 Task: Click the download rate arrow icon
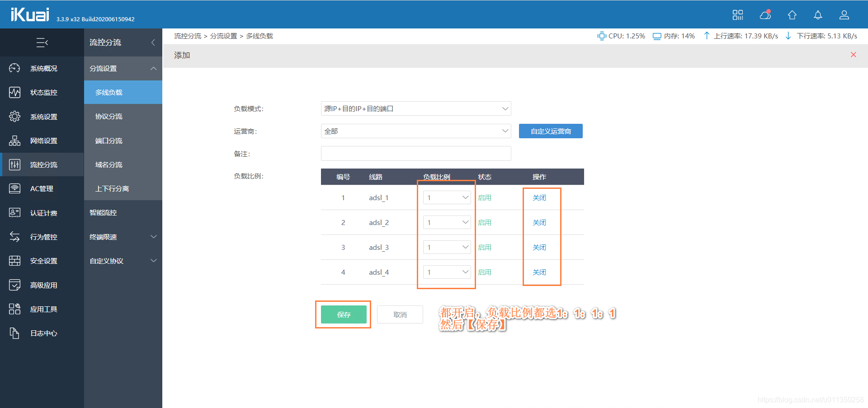[788, 36]
